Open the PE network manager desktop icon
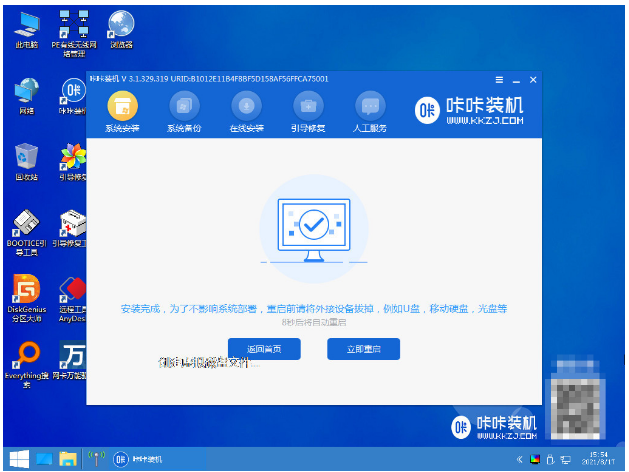This screenshot has width=629, height=472. (x=74, y=34)
